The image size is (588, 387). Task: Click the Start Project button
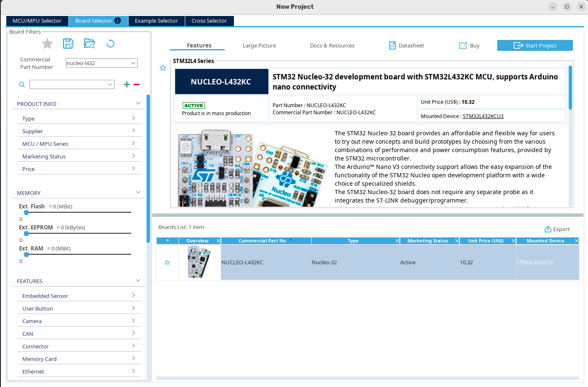click(x=535, y=45)
